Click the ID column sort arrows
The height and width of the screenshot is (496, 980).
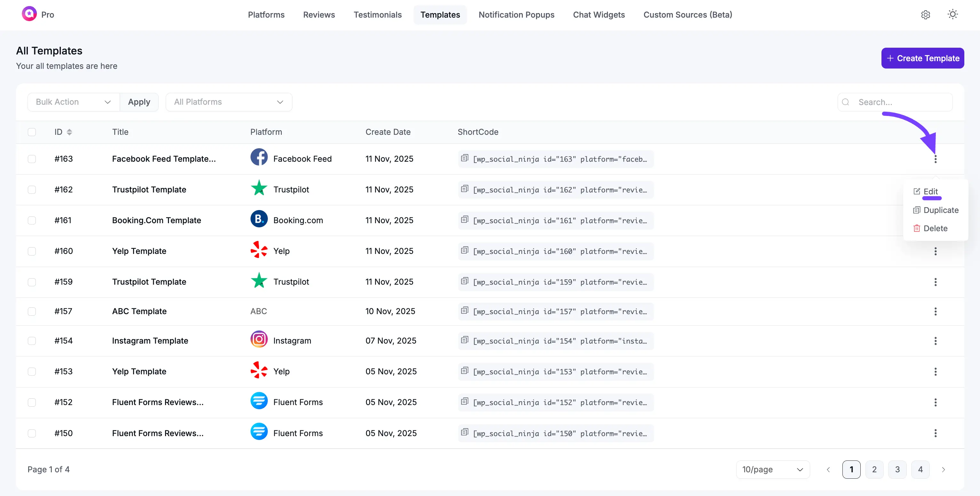point(69,132)
